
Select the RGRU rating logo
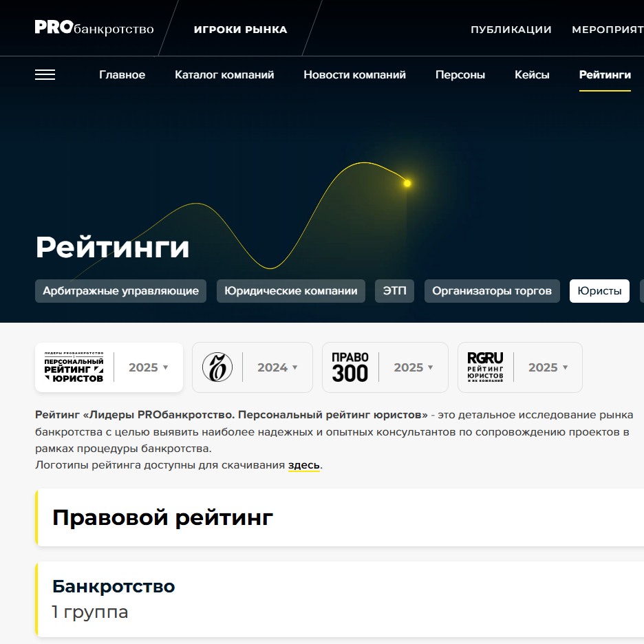[485, 367]
